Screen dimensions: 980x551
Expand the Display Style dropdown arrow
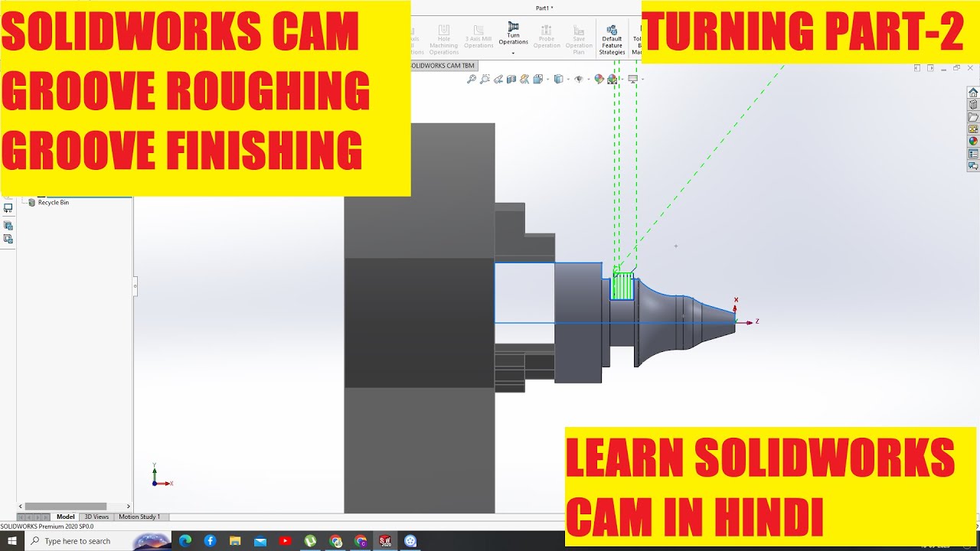coord(567,80)
